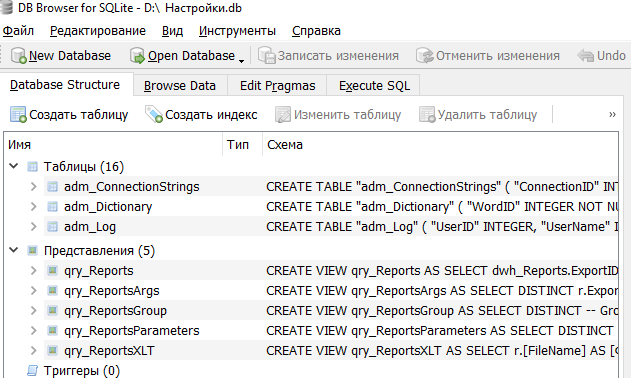
Task: Expand the qry_Reports view node
Action: point(34,271)
